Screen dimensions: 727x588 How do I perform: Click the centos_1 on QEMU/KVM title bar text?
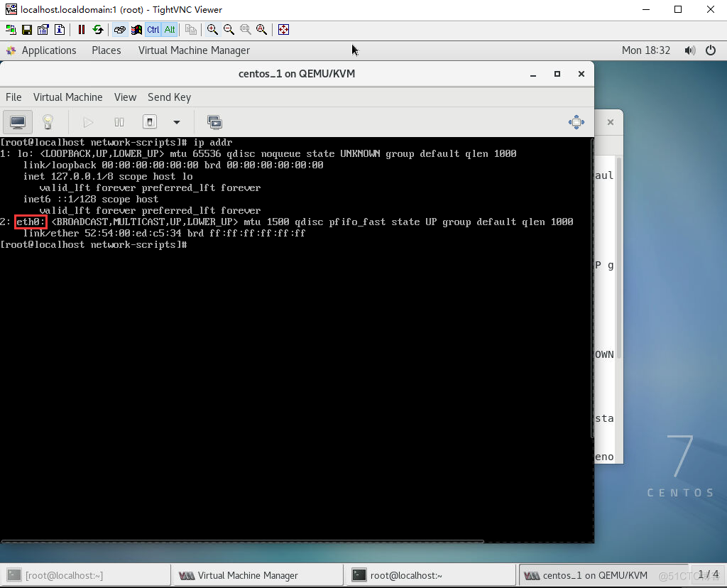(297, 74)
